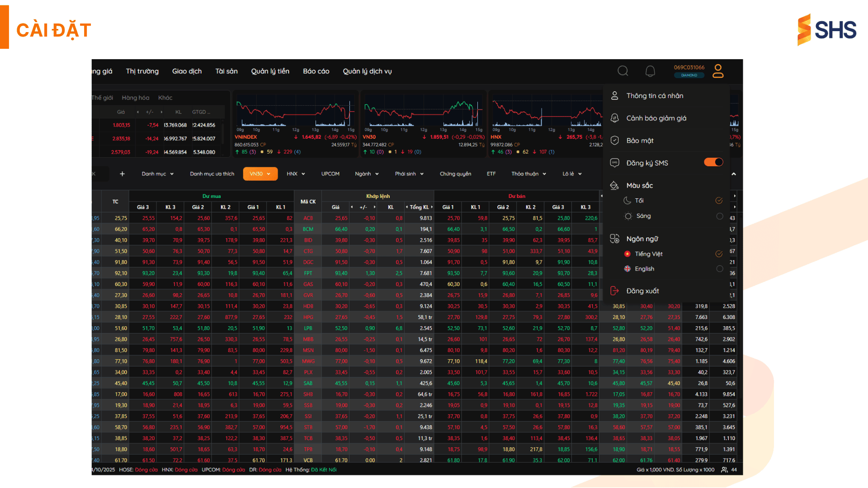The image size is (868, 488).
Task: Open the Giao dịch menu
Action: point(187,71)
